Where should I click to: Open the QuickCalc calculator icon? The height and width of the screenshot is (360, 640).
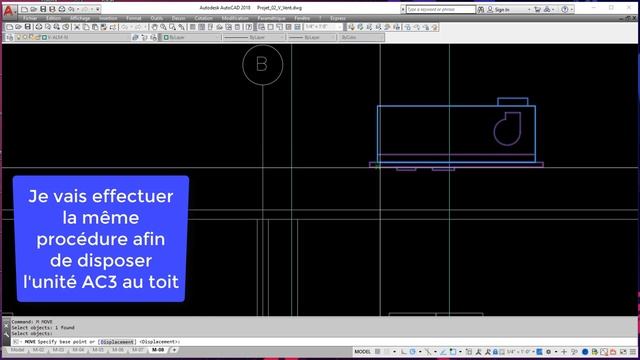click(238, 27)
